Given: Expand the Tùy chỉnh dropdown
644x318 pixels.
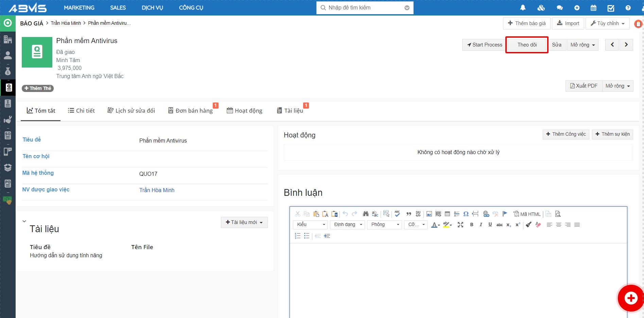Looking at the screenshot, I should [x=608, y=23].
